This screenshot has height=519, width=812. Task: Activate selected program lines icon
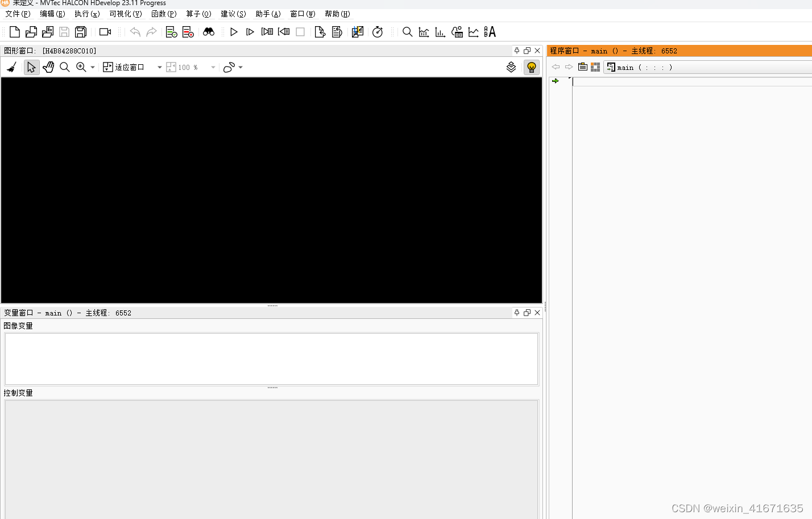pos(171,32)
